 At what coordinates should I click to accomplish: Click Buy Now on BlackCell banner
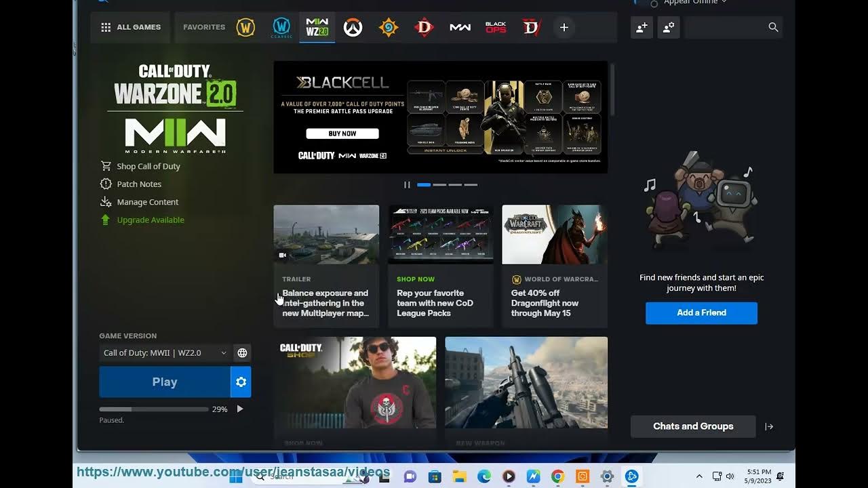pos(342,134)
